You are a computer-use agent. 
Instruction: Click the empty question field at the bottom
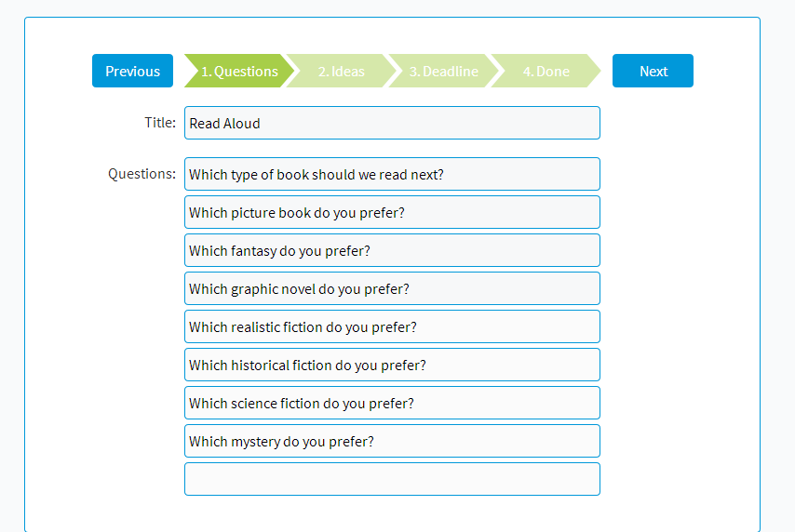point(392,479)
